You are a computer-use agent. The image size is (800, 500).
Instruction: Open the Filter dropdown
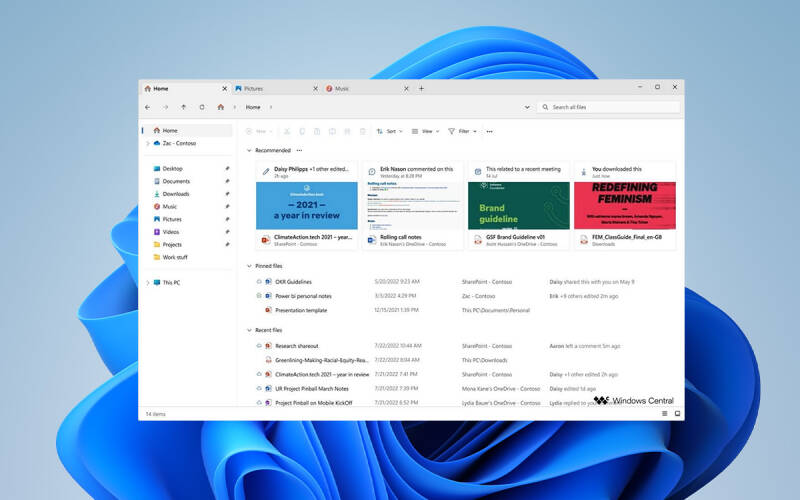tap(462, 132)
